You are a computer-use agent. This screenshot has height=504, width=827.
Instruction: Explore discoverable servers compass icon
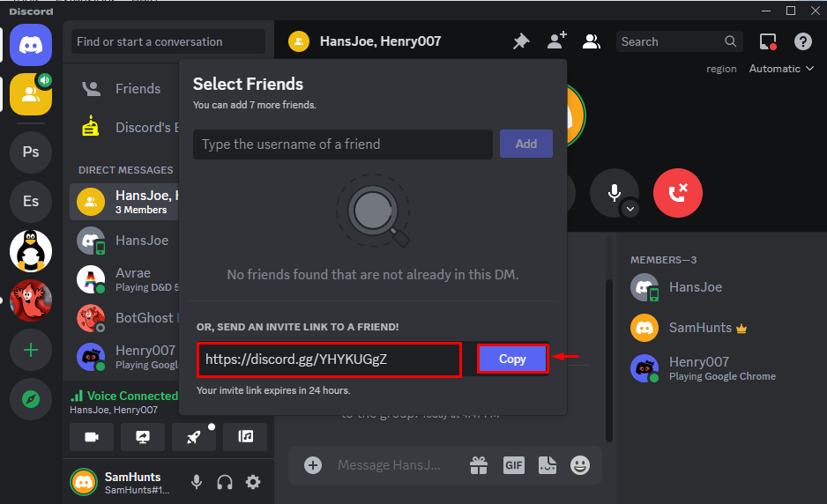click(x=31, y=399)
